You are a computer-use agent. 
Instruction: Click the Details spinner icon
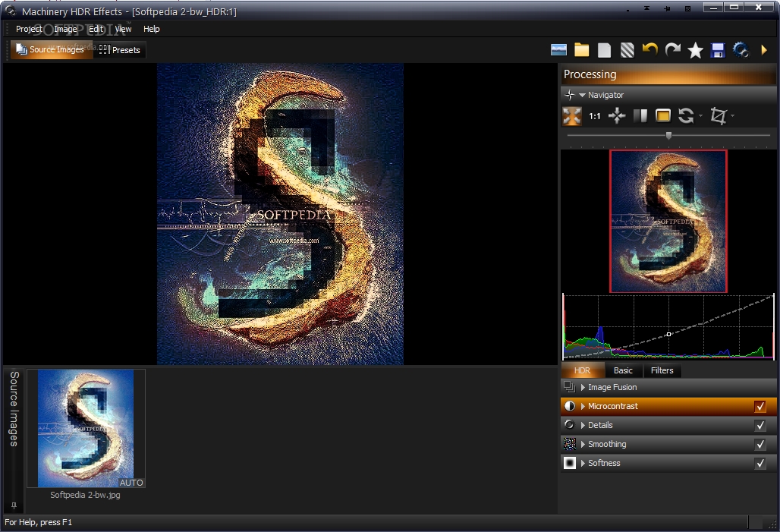click(x=570, y=424)
